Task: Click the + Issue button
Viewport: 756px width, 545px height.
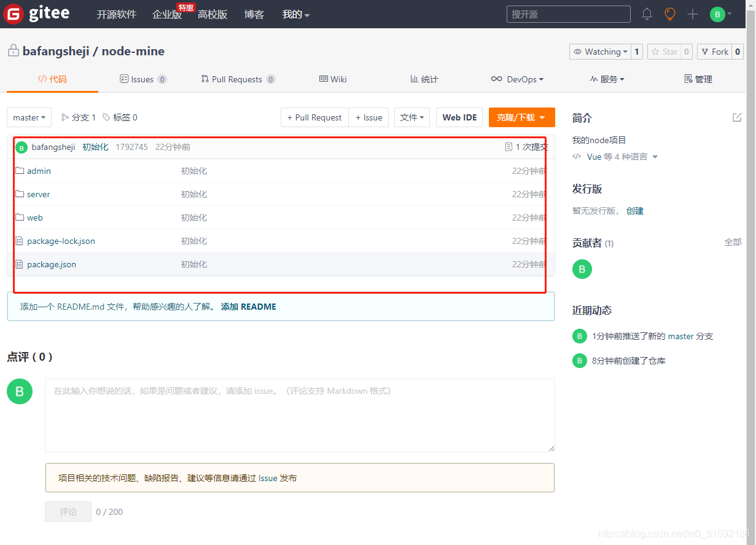Action: (368, 117)
